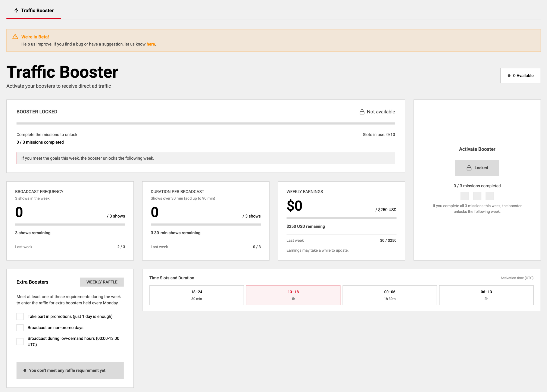
Task: Click '$250 USD remaining' text
Action: point(306,226)
